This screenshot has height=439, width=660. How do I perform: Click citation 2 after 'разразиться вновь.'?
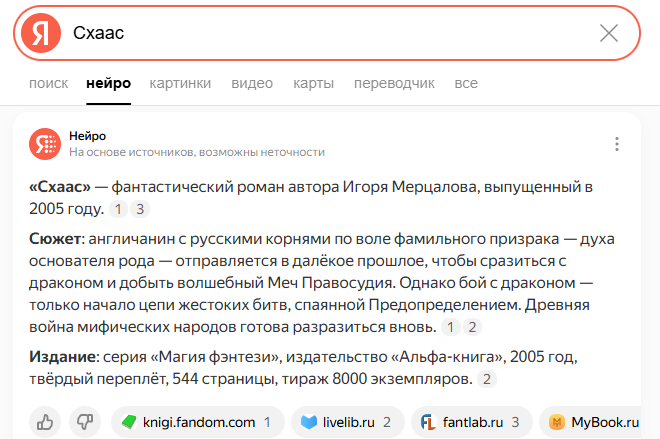click(x=472, y=327)
